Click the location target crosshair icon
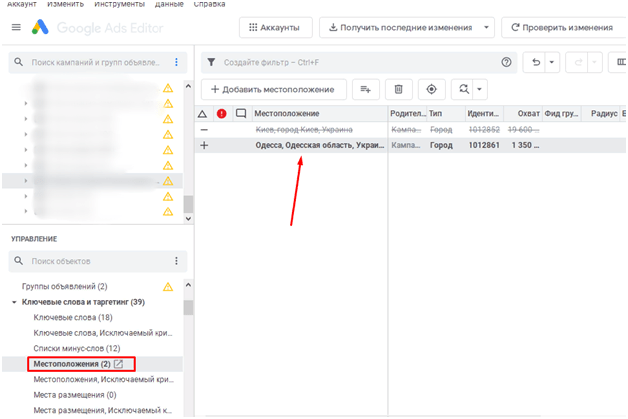Image resolution: width=628 pixels, height=419 pixels. (431, 89)
